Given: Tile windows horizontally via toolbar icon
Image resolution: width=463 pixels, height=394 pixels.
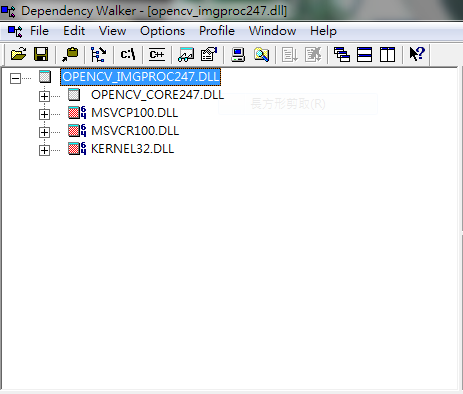Looking at the screenshot, I should tap(364, 54).
